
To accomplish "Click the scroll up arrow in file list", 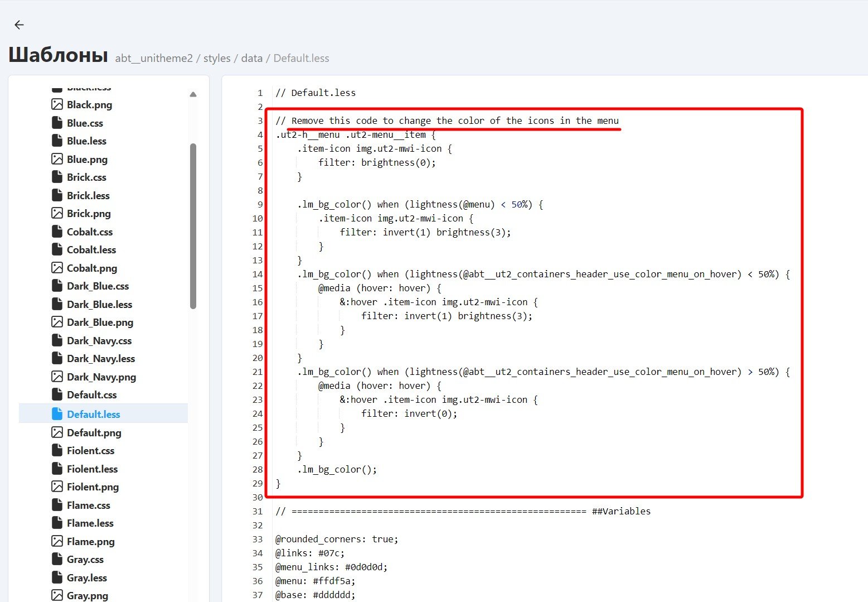I will coord(193,94).
